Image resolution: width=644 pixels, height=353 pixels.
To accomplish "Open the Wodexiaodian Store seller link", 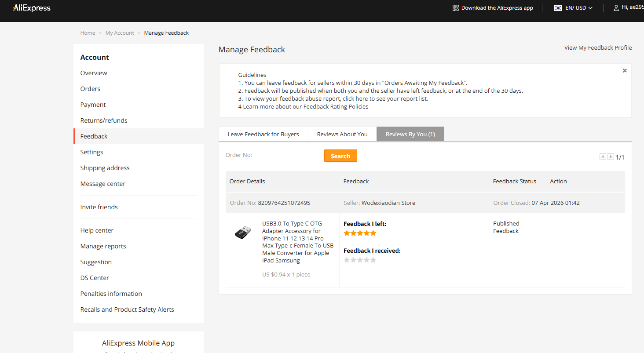I will (x=388, y=203).
